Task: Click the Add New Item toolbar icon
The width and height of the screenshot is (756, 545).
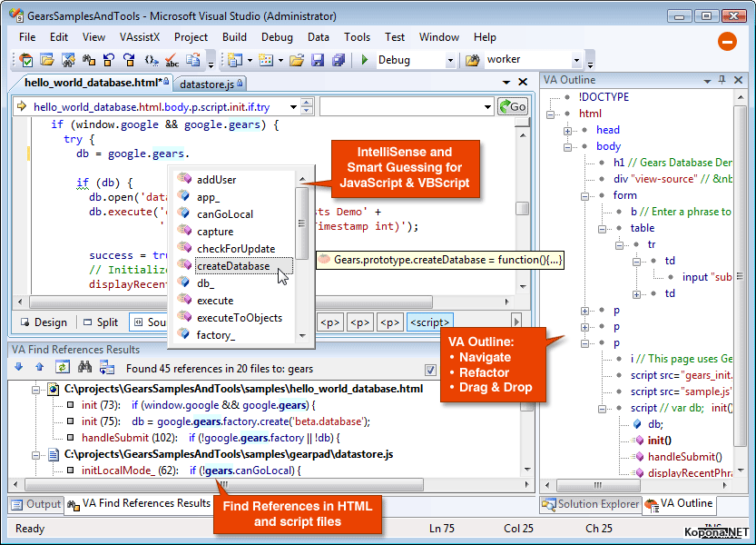Action: click(266, 60)
